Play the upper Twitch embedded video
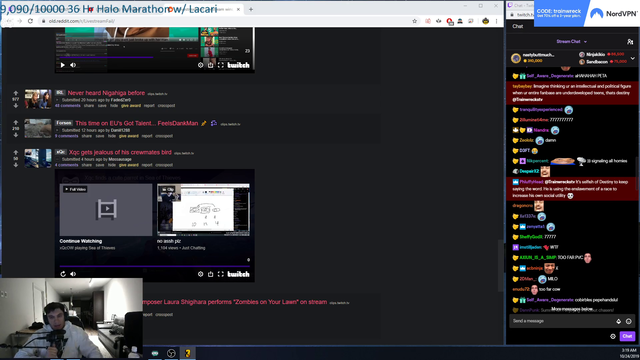Image resolution: width=640 pixels, height=360 pixels. [62, 65]
